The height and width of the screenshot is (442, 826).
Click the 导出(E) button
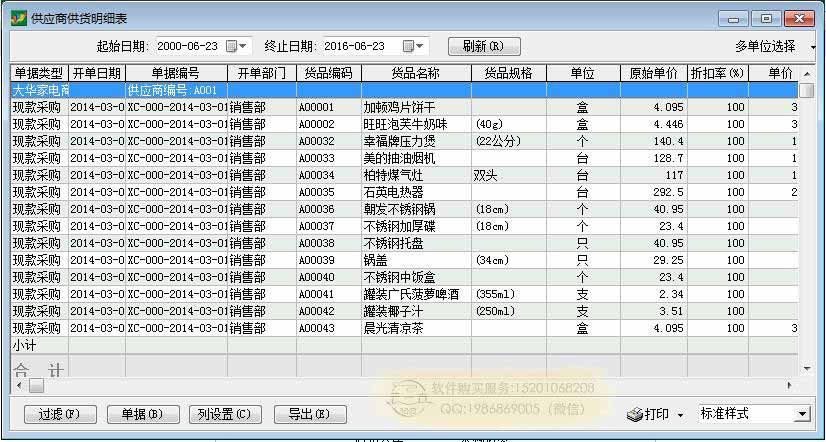[308, 414]
